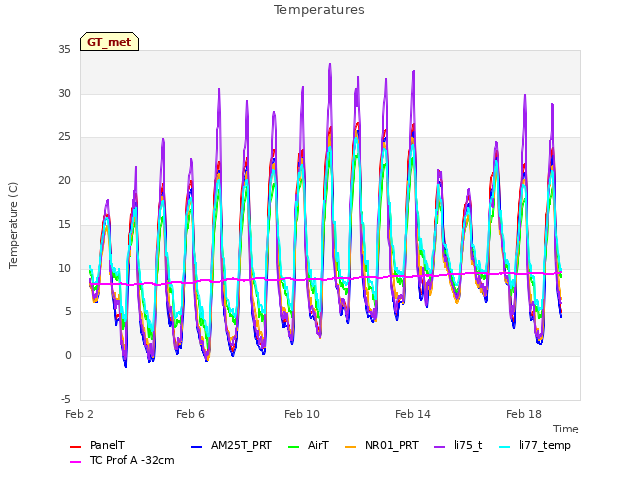The image size is (640, 480).
Task: Click the Feb 10 x-axis tick label
Action: point(302,414)
